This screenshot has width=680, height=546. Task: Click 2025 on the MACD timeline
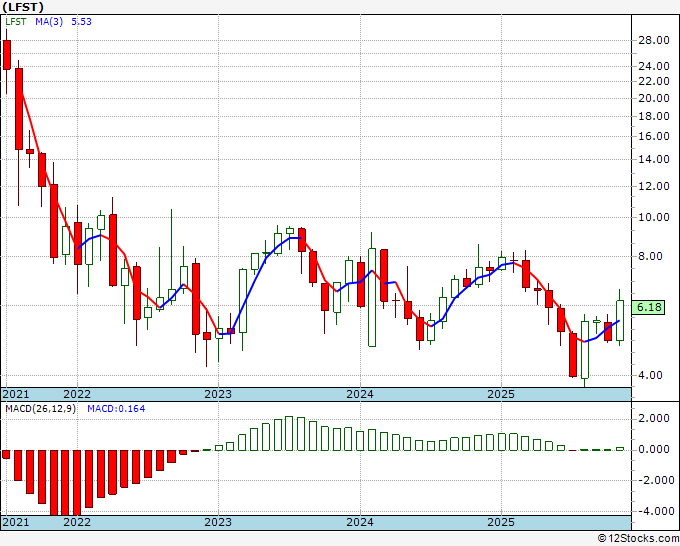[501, 522]
